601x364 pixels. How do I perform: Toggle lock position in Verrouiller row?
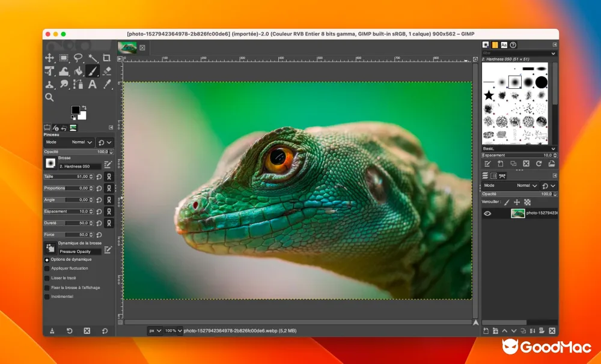pyautogui.click(x=517, y=202)
